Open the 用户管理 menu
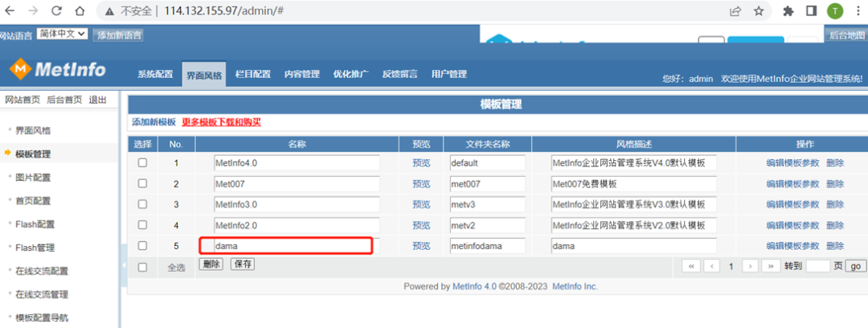 click(449, 74)
